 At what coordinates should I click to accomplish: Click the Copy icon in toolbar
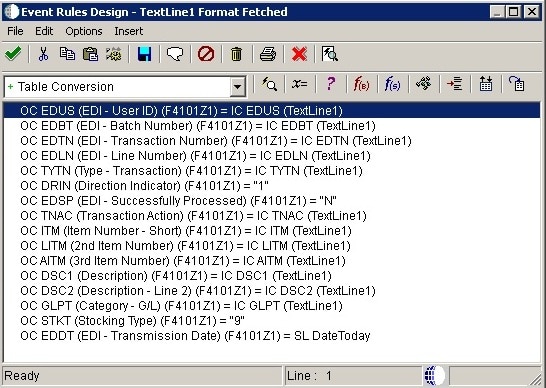pyautogui.click(x=67, y=54)
